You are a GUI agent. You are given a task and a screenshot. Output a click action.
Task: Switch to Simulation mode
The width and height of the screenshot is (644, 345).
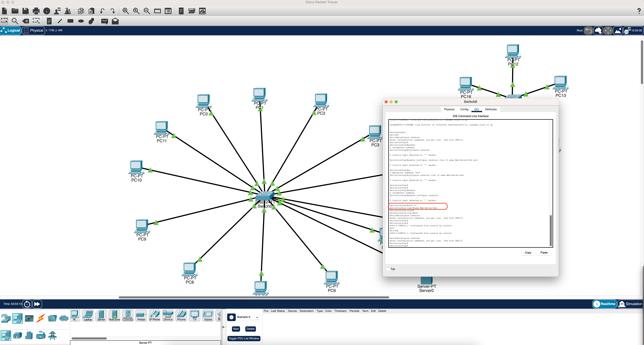pyautogui.click(x=630, y=304)
